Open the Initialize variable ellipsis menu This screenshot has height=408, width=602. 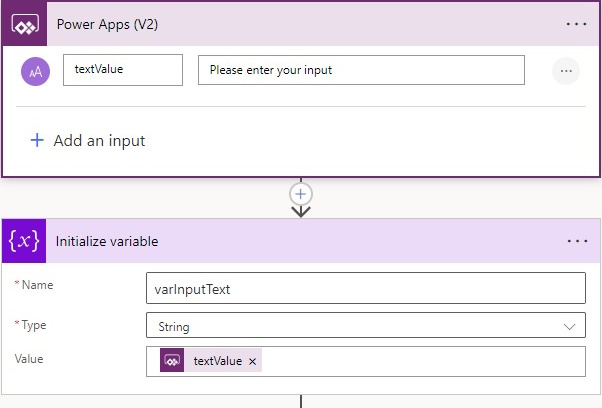(x=577, y=241)
